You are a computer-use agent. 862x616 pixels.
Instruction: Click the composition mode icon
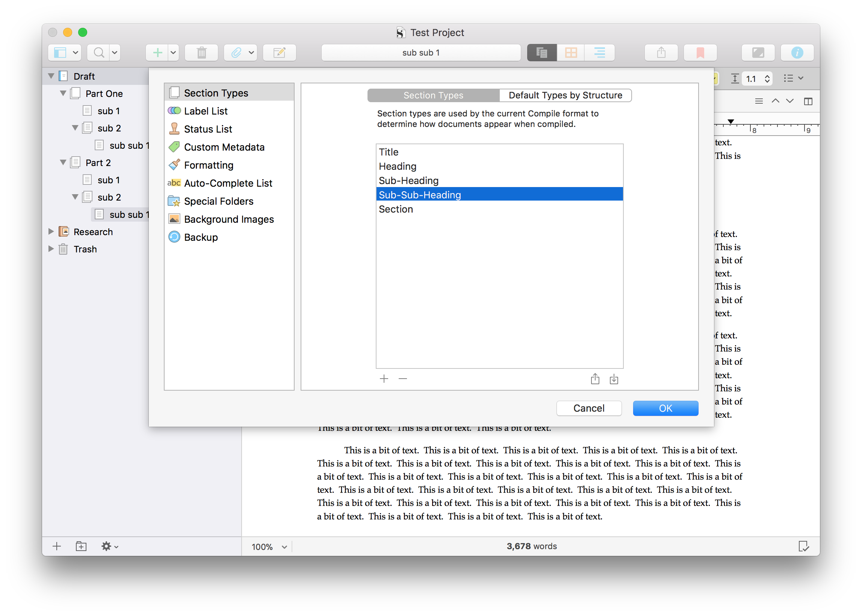coord(758,52)
